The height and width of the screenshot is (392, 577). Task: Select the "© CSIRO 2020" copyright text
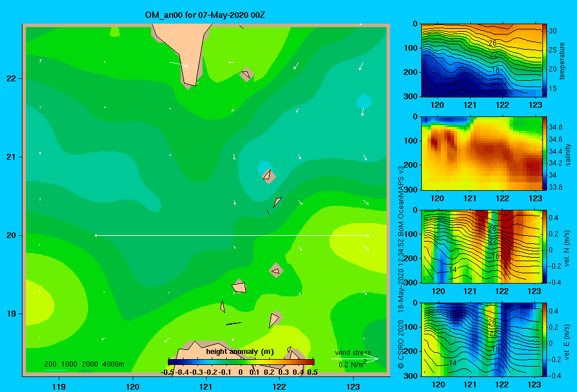401,345
